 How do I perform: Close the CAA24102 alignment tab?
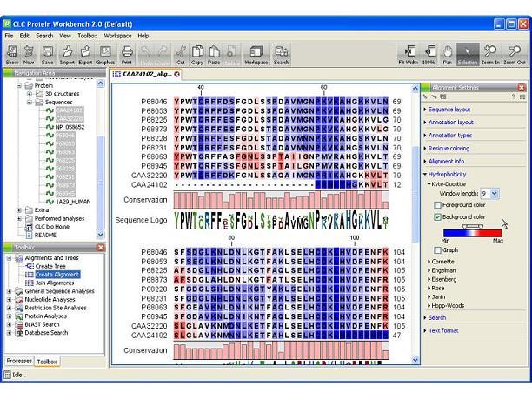point(176,74)
